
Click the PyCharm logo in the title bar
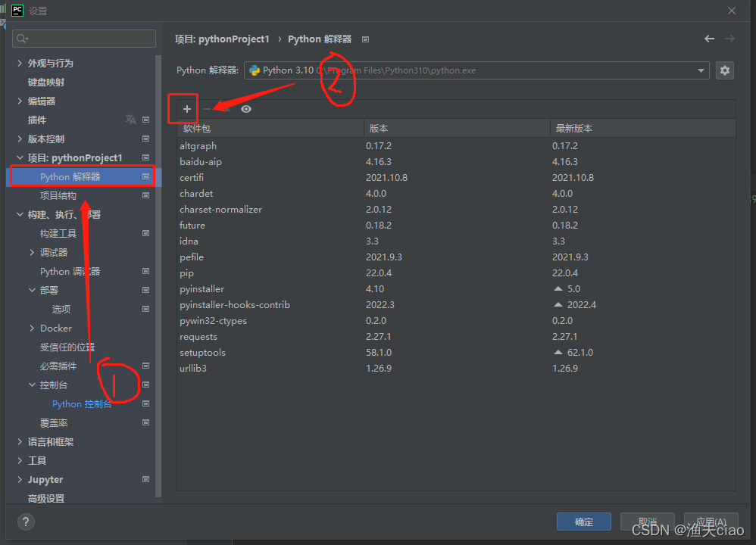[17, 10]
